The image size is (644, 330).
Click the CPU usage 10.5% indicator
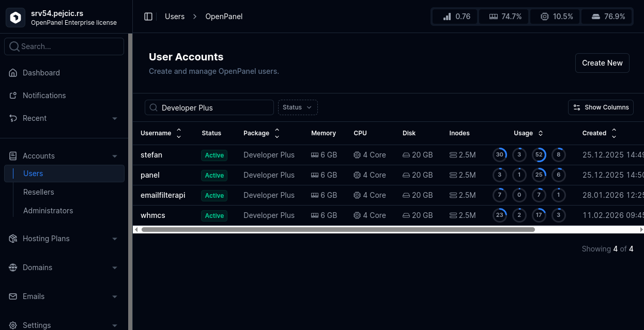[555, 17]
